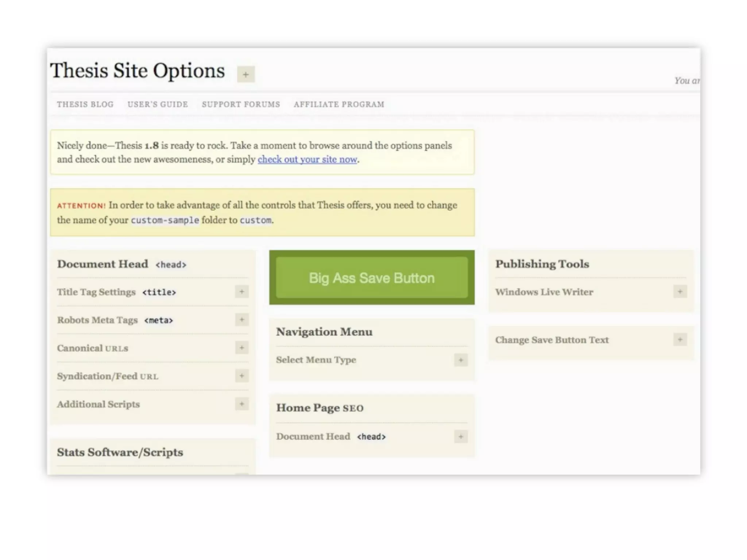
Task: Click the Robots Meta Tags label
Action: (97, 320)
